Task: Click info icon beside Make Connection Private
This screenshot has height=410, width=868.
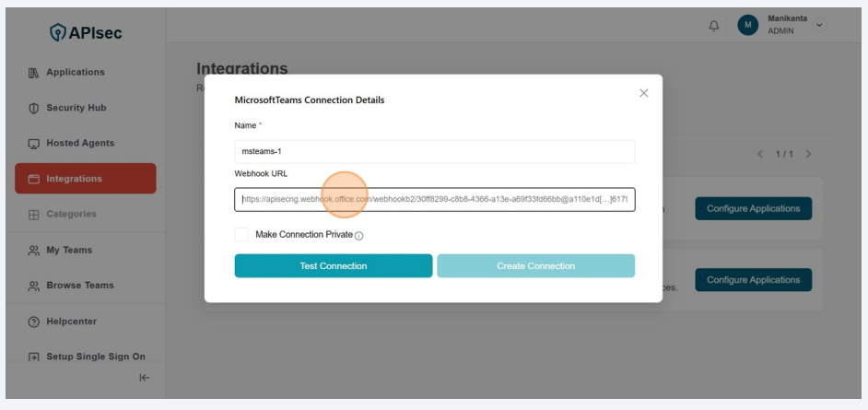Action: (359, 236)
